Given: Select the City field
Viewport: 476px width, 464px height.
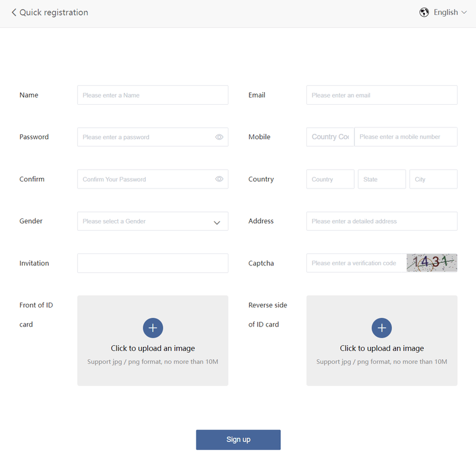Looking at the screenshot, I should click(x=433, y=179).
